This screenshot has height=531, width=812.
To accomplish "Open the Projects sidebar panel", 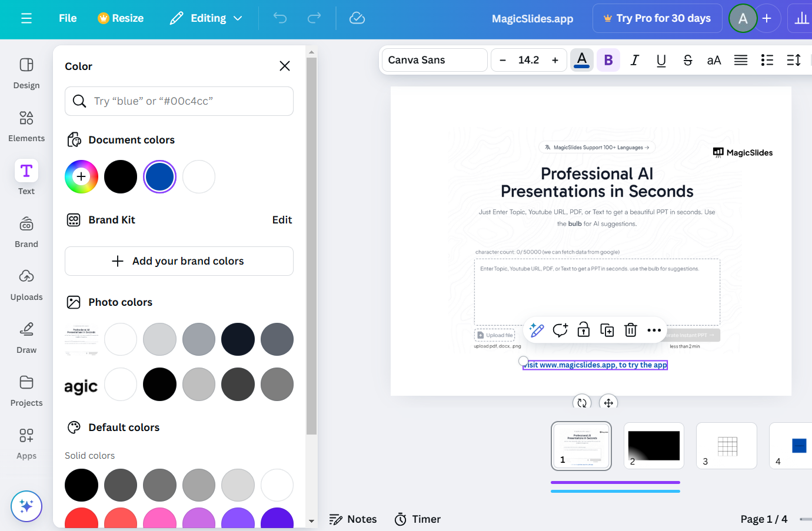I will 26,390.
